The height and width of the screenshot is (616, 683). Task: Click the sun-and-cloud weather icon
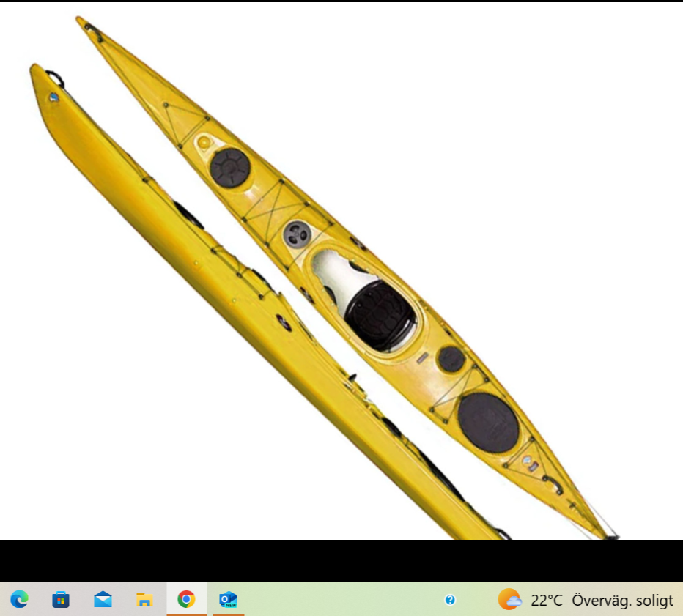(509, 600)
